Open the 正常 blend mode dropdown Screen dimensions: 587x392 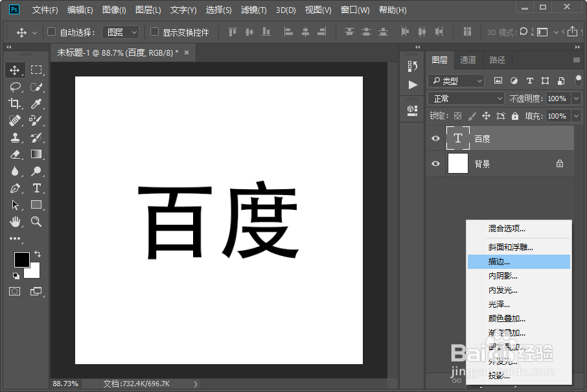pos(466,98)
